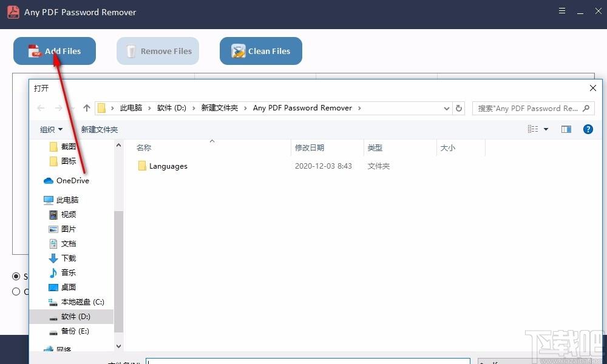607x364 pixels.
Task: Open the 组织 organize menu
Action: tap(51, 130)
